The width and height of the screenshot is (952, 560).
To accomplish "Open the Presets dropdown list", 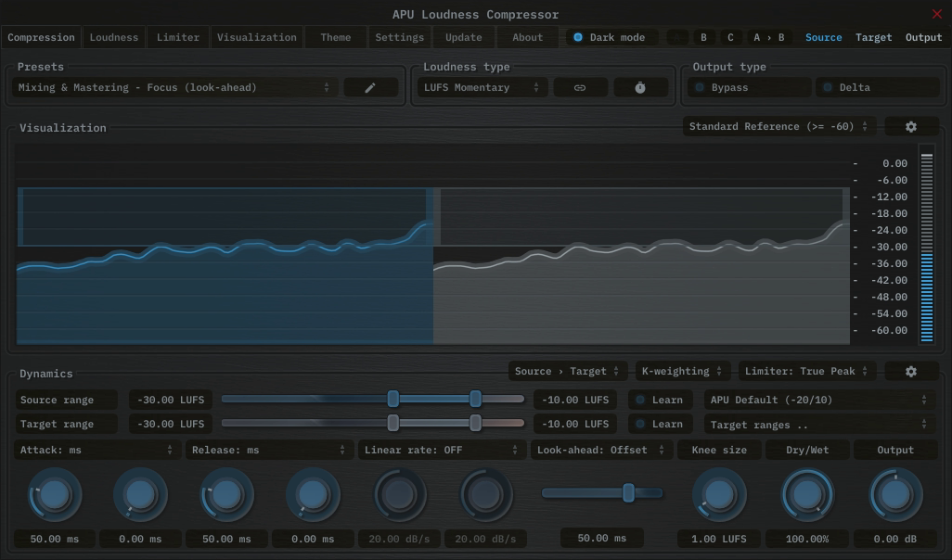I will [174, 87].
